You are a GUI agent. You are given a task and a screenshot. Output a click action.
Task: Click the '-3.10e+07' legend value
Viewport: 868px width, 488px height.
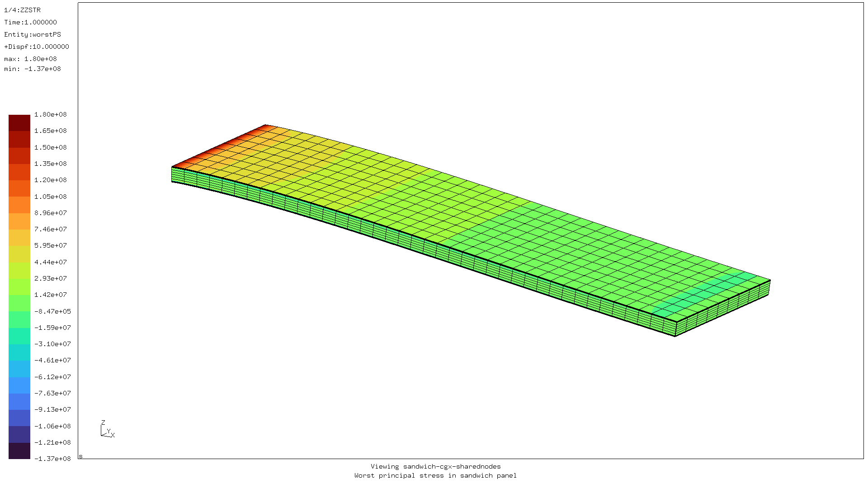(52, 344)
